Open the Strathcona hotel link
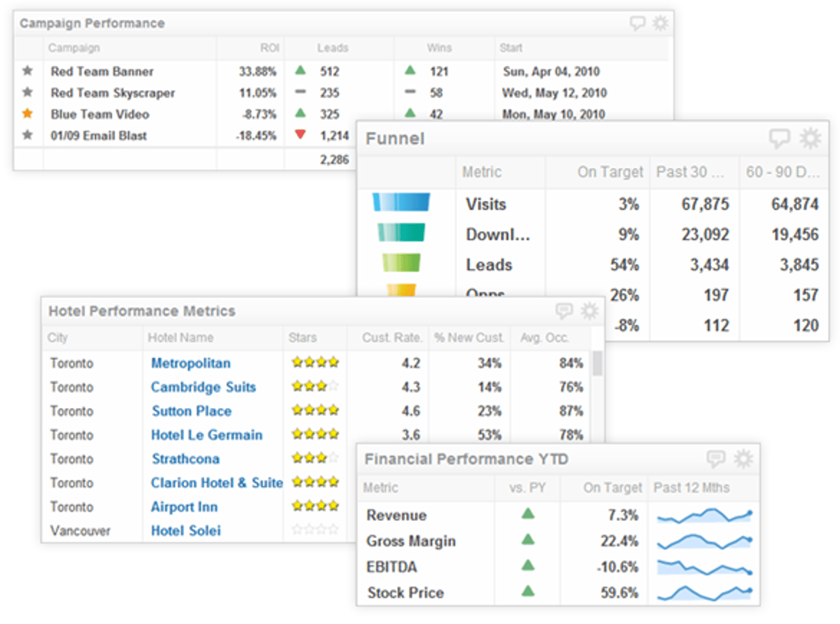Image resolution: width=840 pixels, height=624 pixels. 185,459
